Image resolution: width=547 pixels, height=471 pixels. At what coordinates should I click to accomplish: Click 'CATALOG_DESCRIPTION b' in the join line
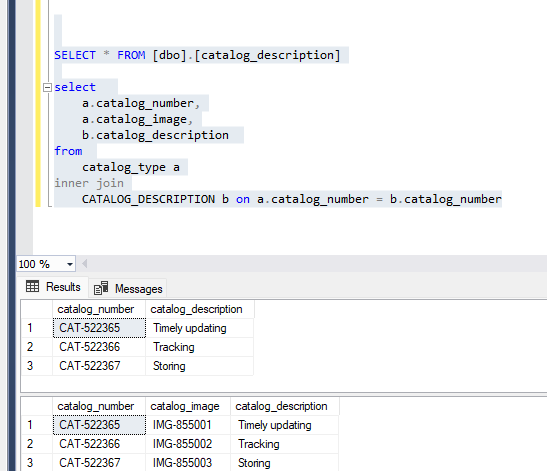pyautogui.click(x=155, y=199)
